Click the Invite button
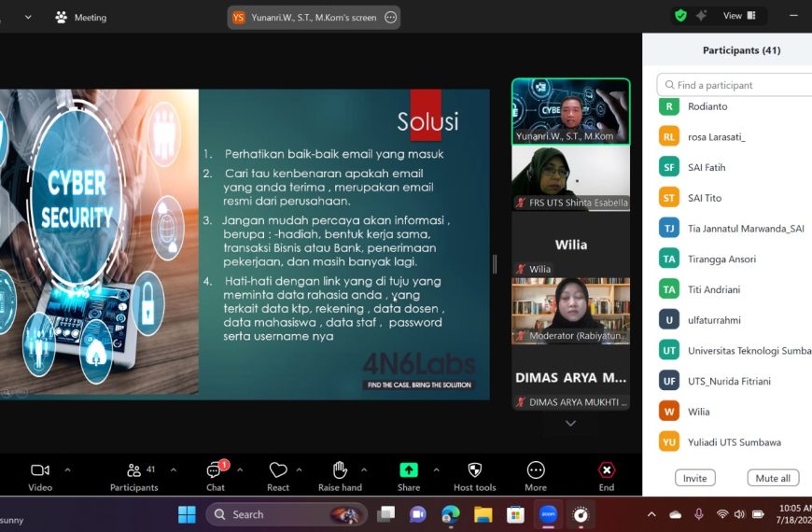Image resolution: width=812 pixels, height=532 pixels. click(x=695, y=478)
